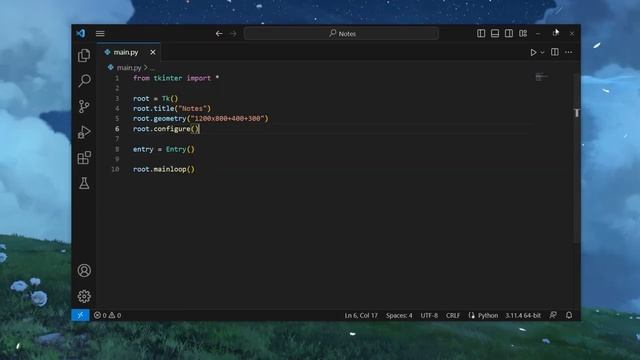
Task: Expand the breadcrumb ellipsis after main.py
Action: point(152,68)
